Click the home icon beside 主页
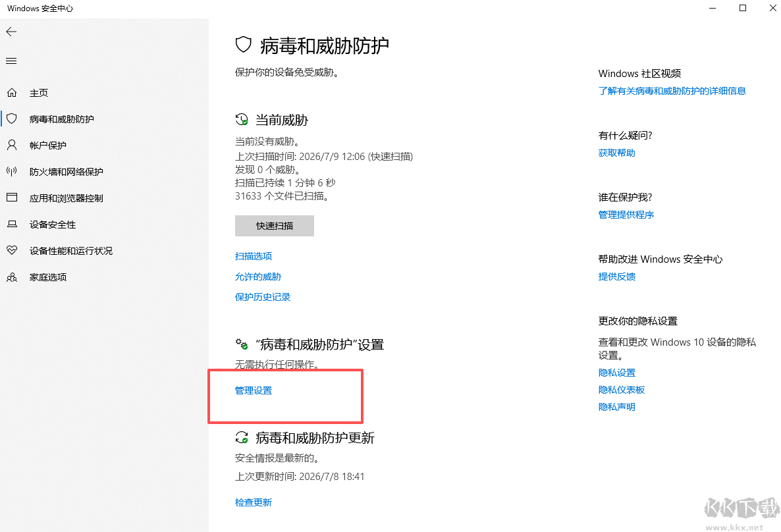This screenshot has height=532, width=781. [12, 93]
